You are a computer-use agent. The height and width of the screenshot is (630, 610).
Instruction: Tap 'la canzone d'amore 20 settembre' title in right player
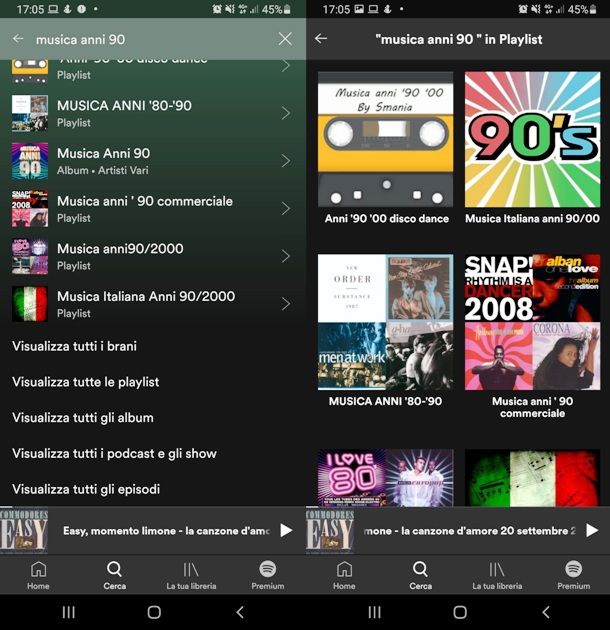click(x=470, y=531)
